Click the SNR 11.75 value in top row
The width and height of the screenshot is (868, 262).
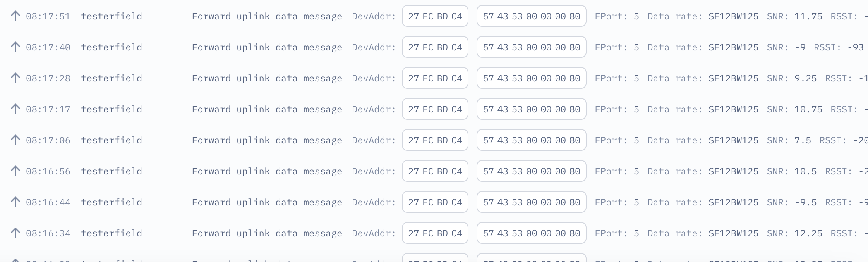(x=808, y=16)
